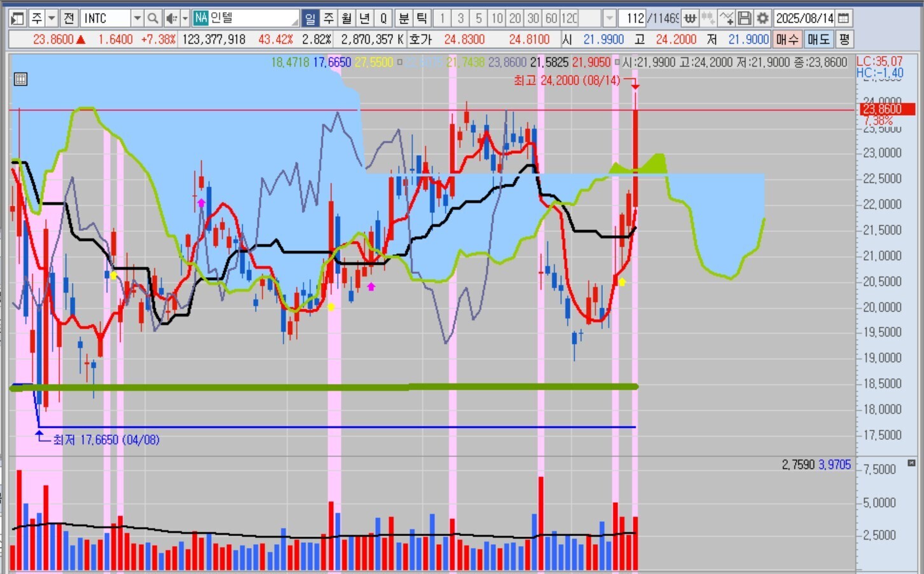Click the gear chart settings icon

(x=762, y=18)
